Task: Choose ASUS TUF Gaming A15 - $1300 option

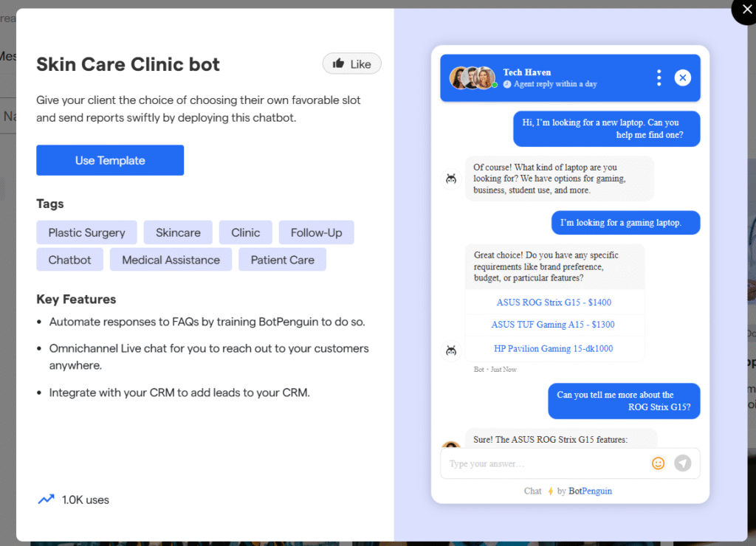Action: (x=554, y=325)
